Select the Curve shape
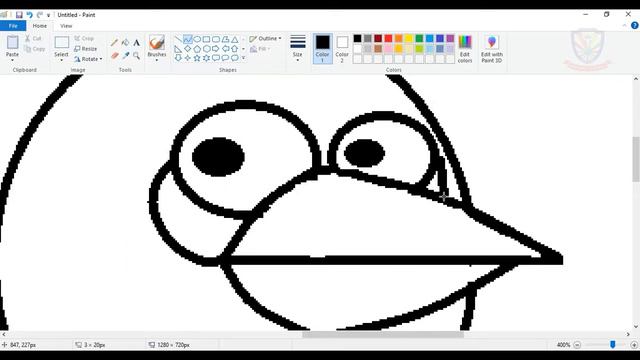640x360 pixels. pos(187,40)
